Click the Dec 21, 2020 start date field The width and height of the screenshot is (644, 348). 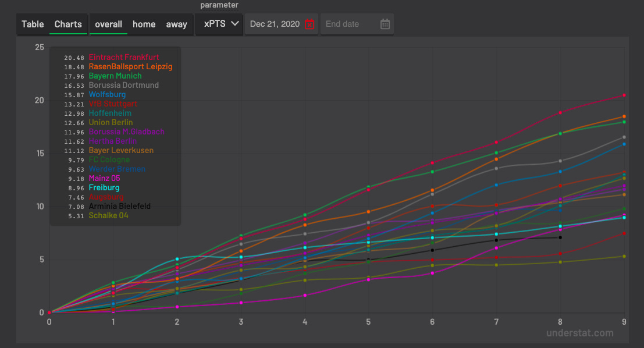tap(282, 24)
